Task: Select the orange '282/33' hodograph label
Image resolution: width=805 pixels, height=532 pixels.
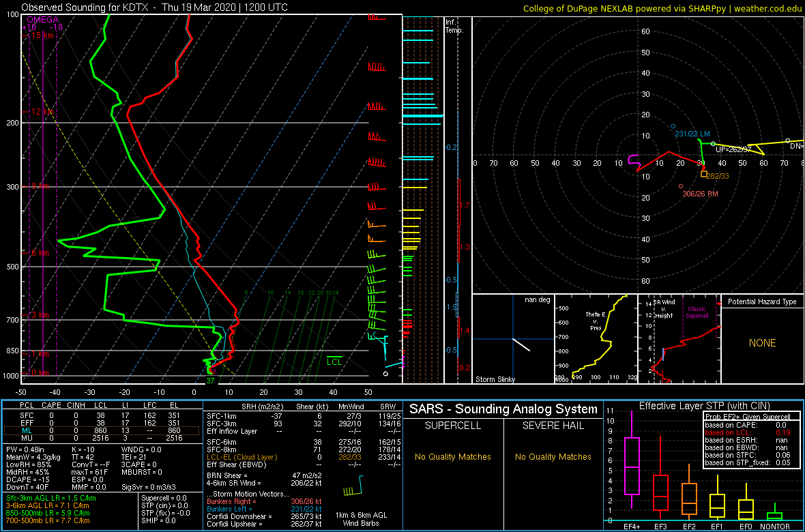Action: (718, 176)
